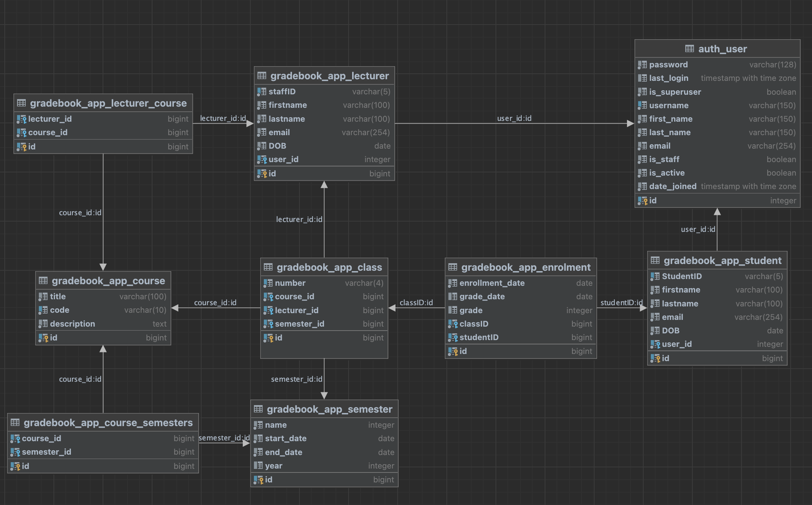Viewport: 812px width, 505px height.
Task: Select the password column in auth_user
Action: pos(668,65)
